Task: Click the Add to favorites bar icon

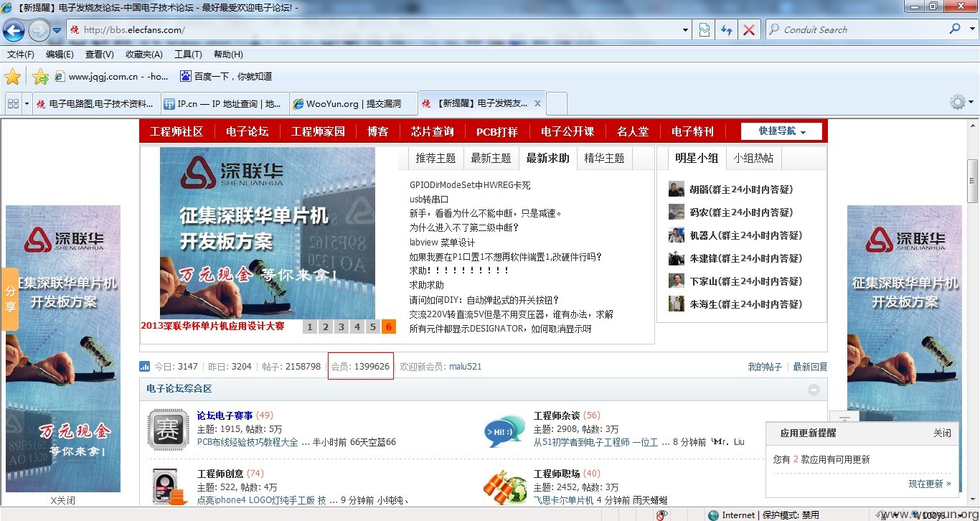Action: [40, 77]
